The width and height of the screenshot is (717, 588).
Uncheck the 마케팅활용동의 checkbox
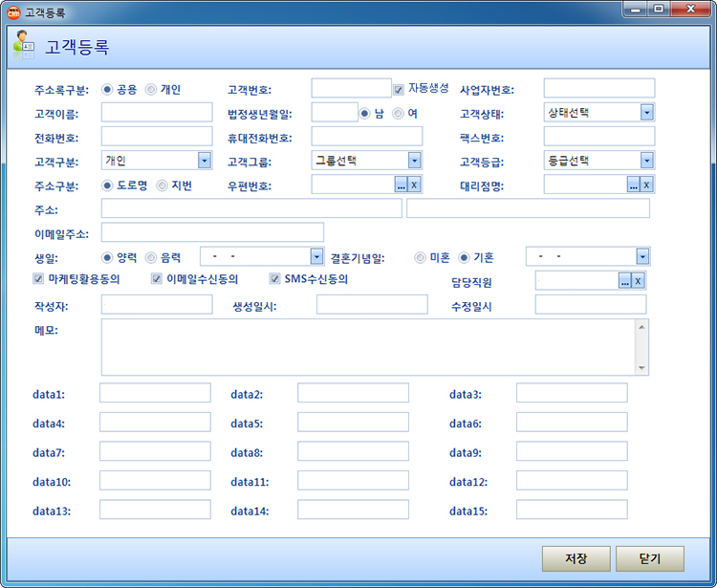click(x=38, y=280)
